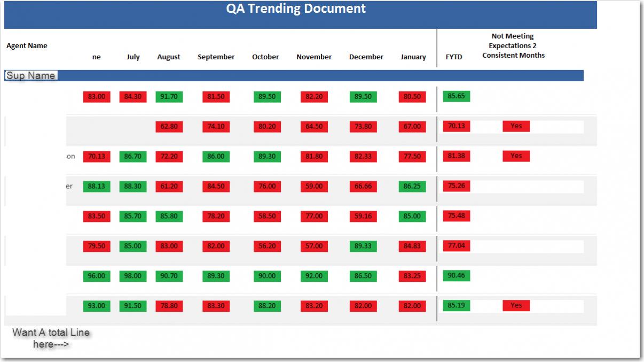Screen dimensions: 644x362
Task: Click the 61.20 cell
Action: 169,187
